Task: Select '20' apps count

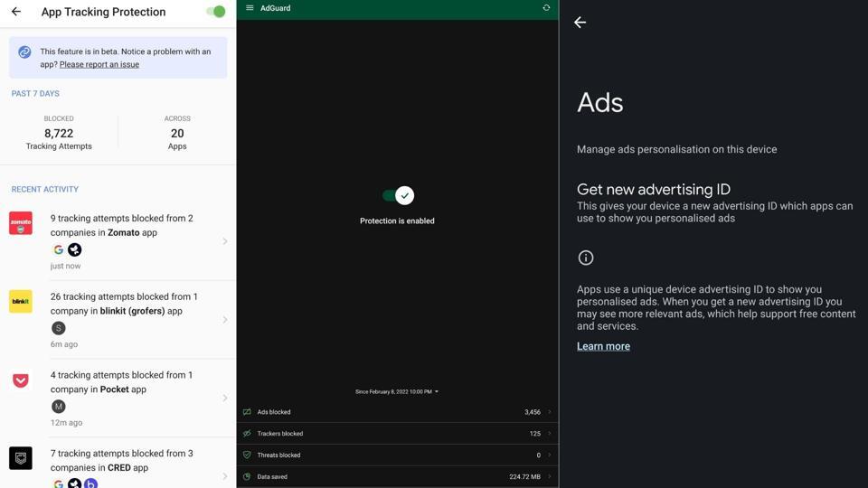Action: [x=177, y=134]
